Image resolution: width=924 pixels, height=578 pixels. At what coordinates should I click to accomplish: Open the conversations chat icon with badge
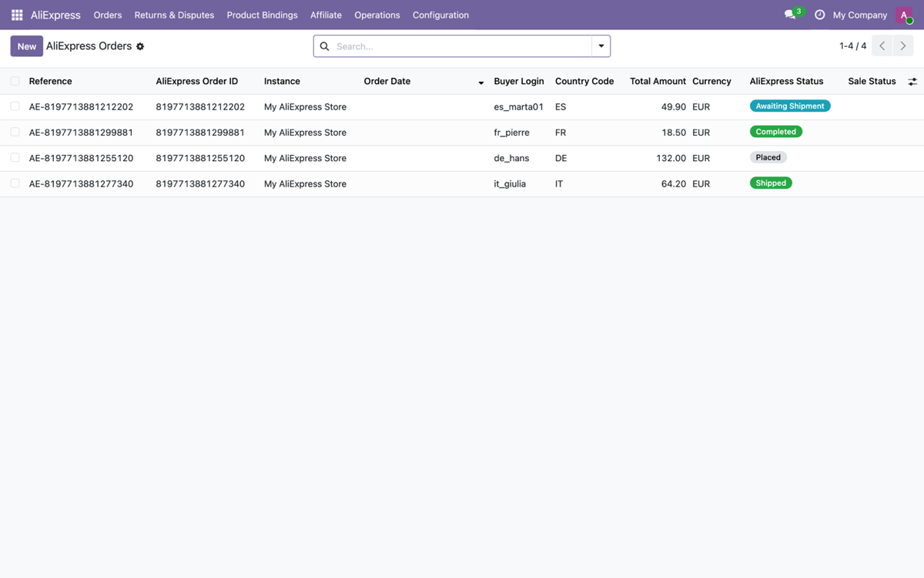pos(790,15)
